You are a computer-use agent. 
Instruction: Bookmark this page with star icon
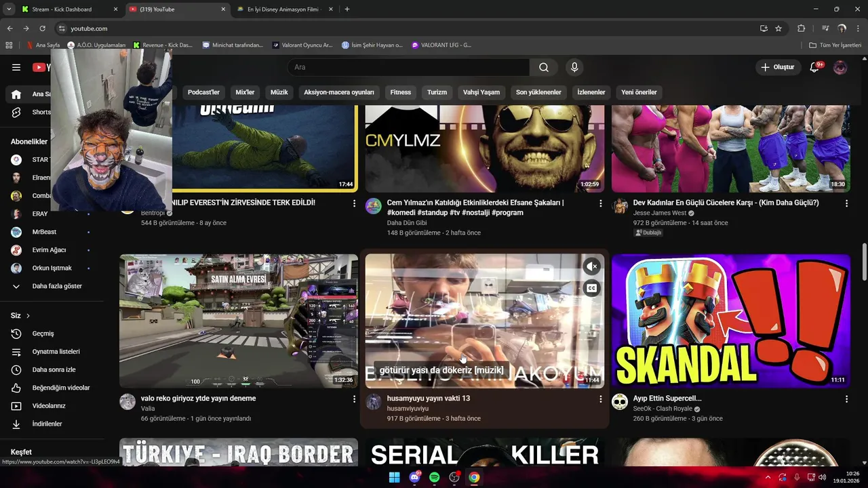click(778, 28)
